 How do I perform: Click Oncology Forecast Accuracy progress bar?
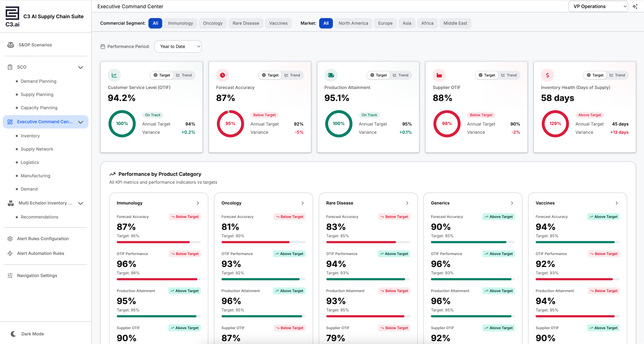pos(263,242)
